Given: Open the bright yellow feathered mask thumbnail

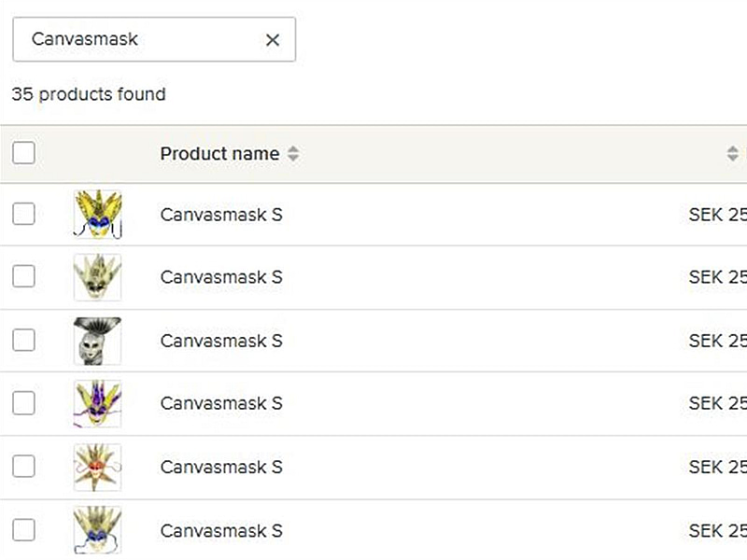Looking at the screenshot, I should (98, 215).
